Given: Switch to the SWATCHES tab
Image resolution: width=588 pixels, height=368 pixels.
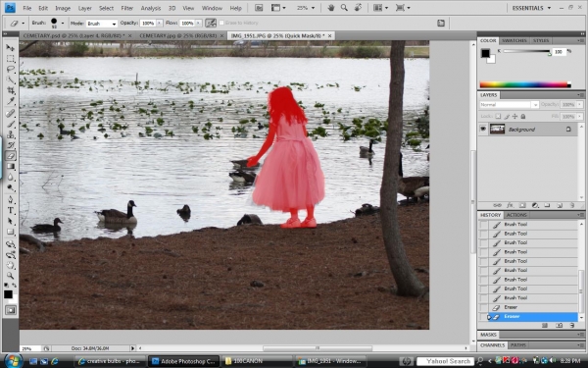Looking at the screenshot, I should click(x=514, y=40).
